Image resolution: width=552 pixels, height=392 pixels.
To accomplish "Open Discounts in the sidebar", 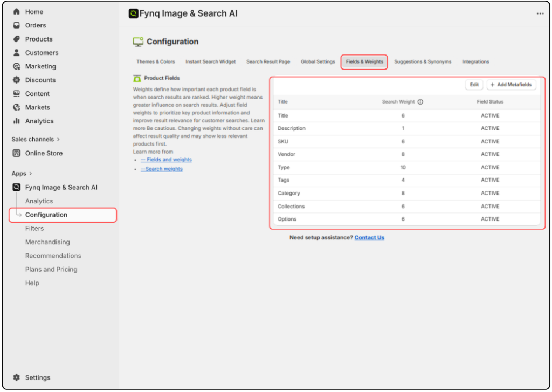I will tap(40, 80).
